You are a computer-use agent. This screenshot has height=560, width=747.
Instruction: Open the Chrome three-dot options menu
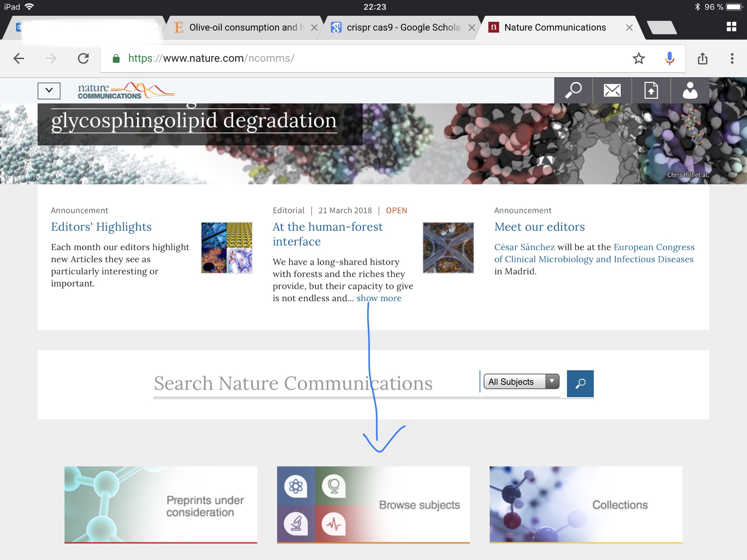[732, 58]
